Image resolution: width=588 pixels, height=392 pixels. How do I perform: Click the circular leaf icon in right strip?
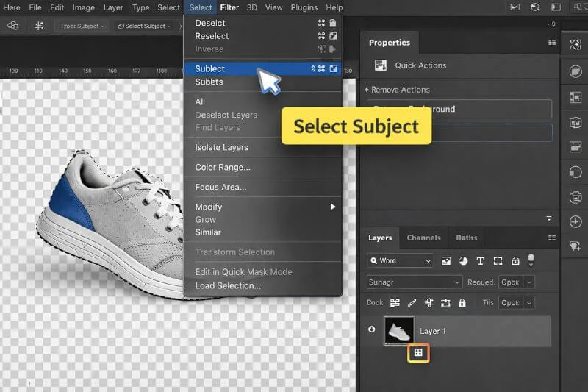(x=576, y=71)
